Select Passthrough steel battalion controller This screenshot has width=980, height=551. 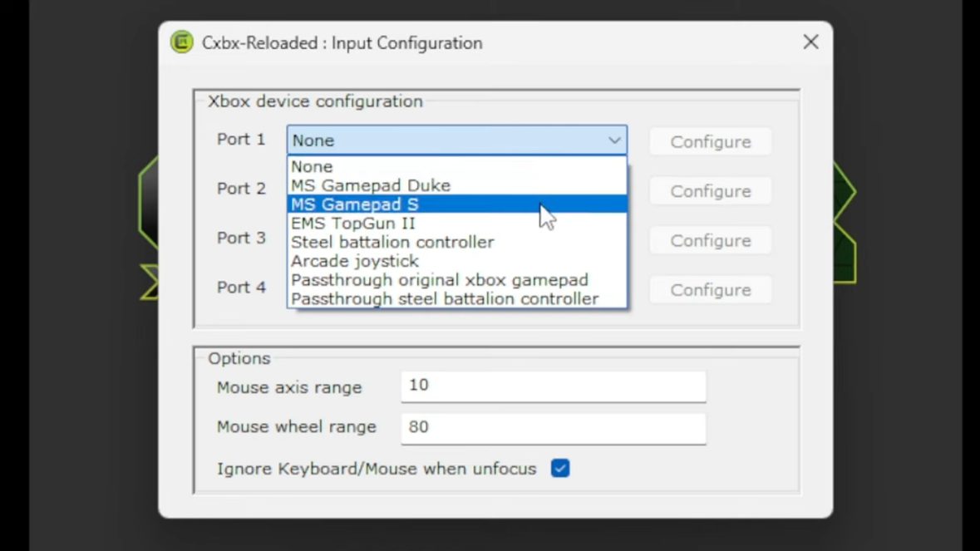tap(457, 298)
